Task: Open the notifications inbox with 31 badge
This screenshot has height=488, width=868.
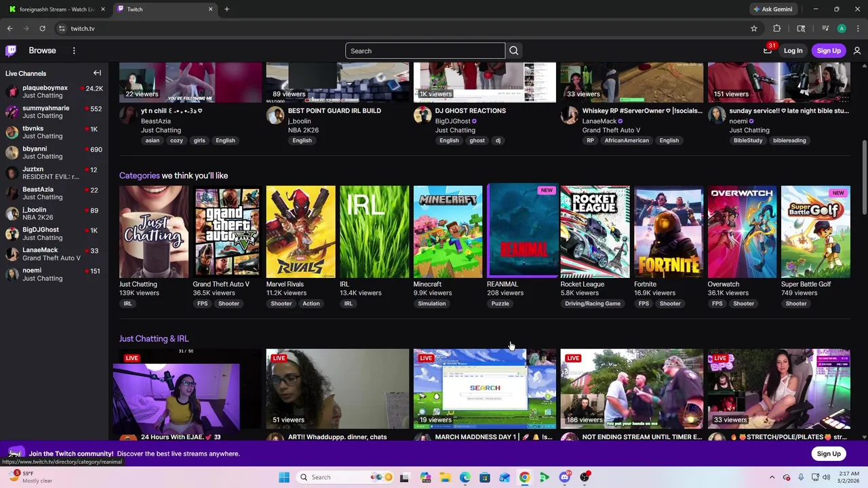Action: (768, 50)
